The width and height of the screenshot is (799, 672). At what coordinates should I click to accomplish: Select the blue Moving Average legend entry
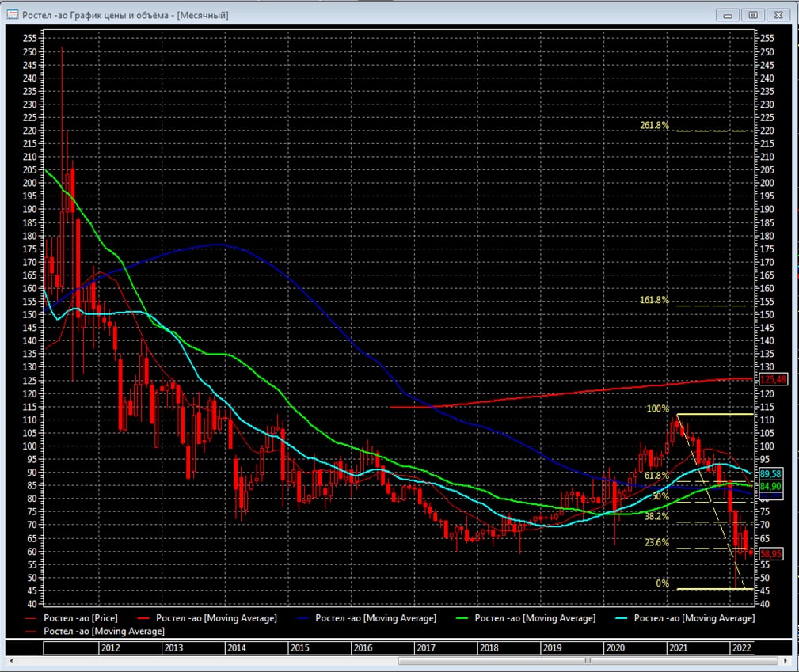point(367,618)
